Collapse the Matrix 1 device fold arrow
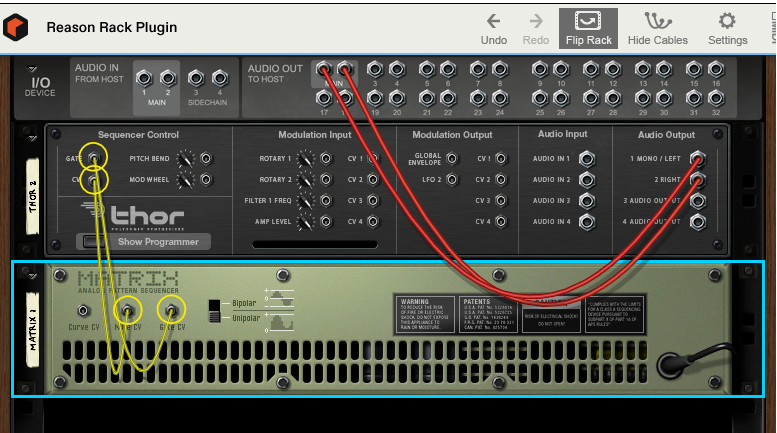The width and height of the screenshot is (777, 433). (x=32, y=275)
